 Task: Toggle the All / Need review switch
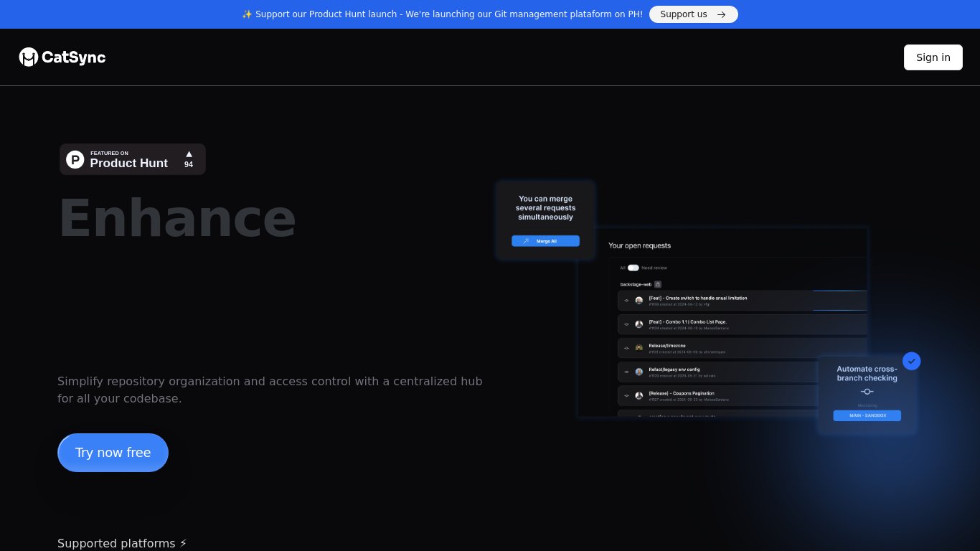tap(633, 268)
